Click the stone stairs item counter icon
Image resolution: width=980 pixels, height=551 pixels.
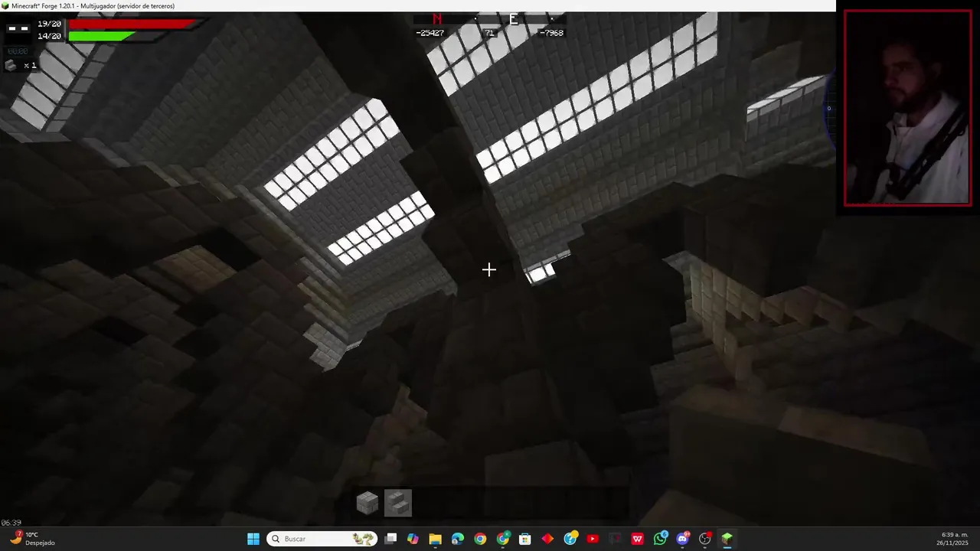coord(11,65)
